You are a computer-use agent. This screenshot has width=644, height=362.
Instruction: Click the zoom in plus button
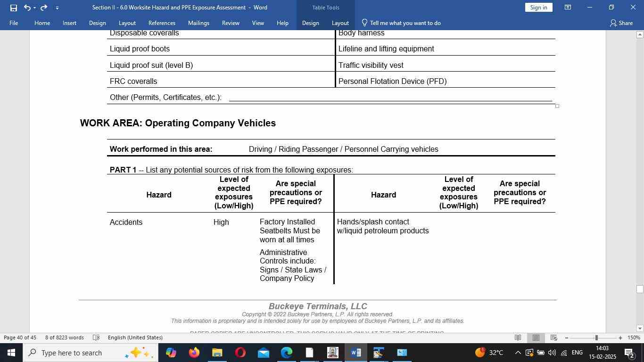coord(620,337)
